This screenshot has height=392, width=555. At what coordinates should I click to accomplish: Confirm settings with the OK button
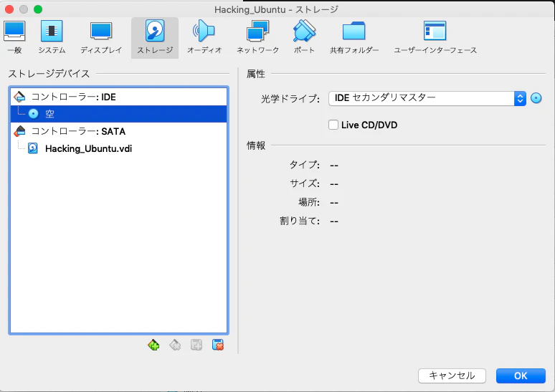click(521, 376)
